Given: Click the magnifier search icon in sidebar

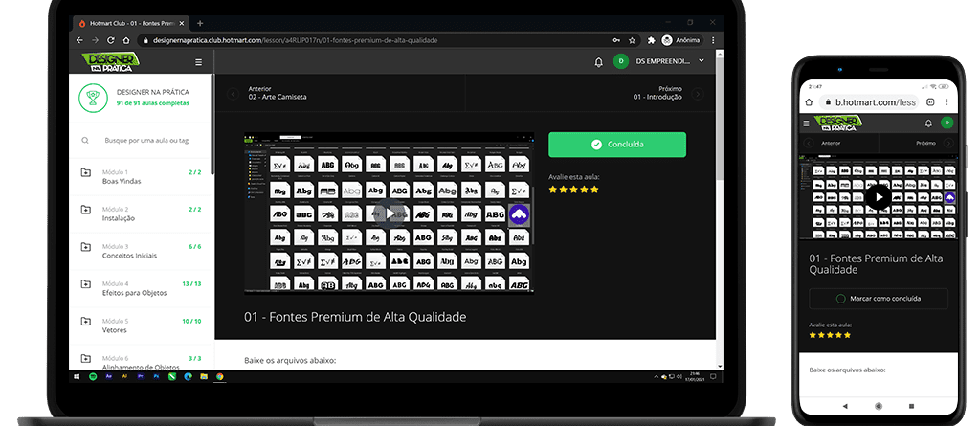Looking at the screenshot, I should coord(85,141).
